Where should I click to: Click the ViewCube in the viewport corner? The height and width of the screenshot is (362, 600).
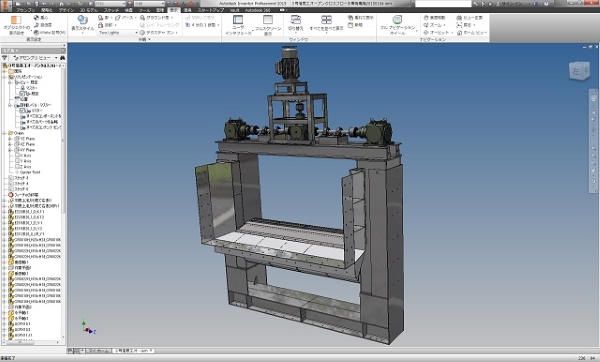pyautogui.click(x=579, y=71)
